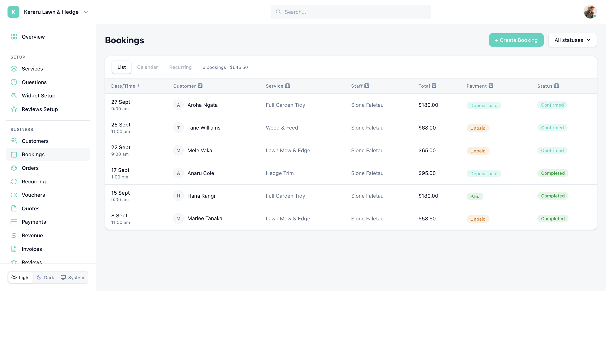Click the Invoices file icon
The width and height of the screenshot is (606, 364).
(x=14, y=249)
